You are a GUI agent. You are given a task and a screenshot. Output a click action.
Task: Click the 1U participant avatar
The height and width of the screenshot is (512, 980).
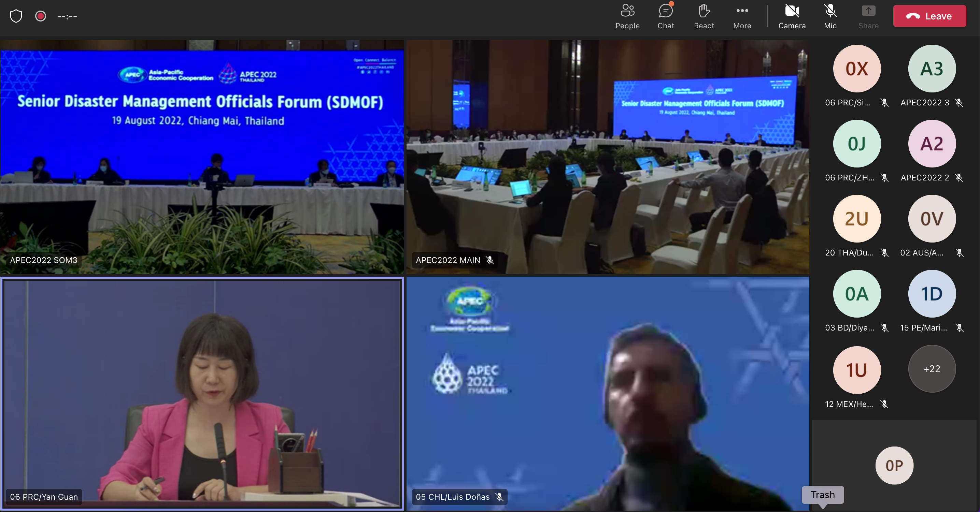pyautogui.click(x=857, y=370)
